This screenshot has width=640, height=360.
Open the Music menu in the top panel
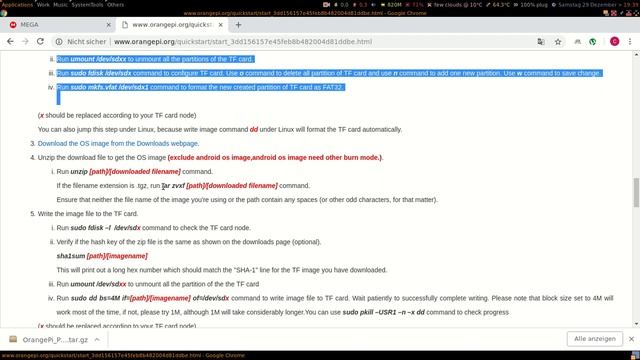tap(60, 4)
